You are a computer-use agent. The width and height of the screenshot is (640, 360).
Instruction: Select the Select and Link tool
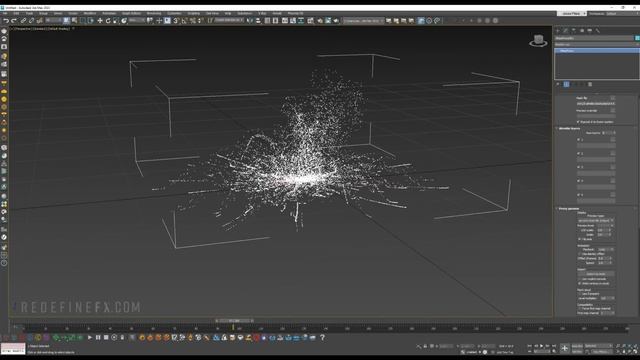click(x=24, y=20)
